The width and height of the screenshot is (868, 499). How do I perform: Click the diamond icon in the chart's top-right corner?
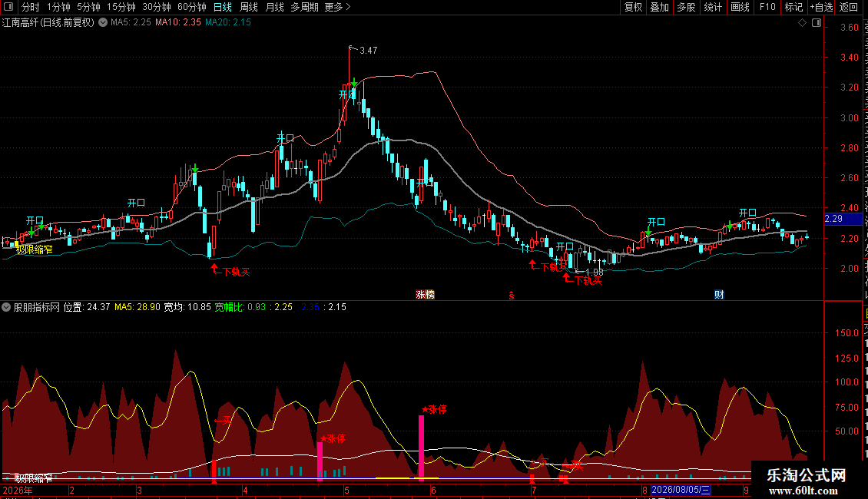[x=802, y=23]
